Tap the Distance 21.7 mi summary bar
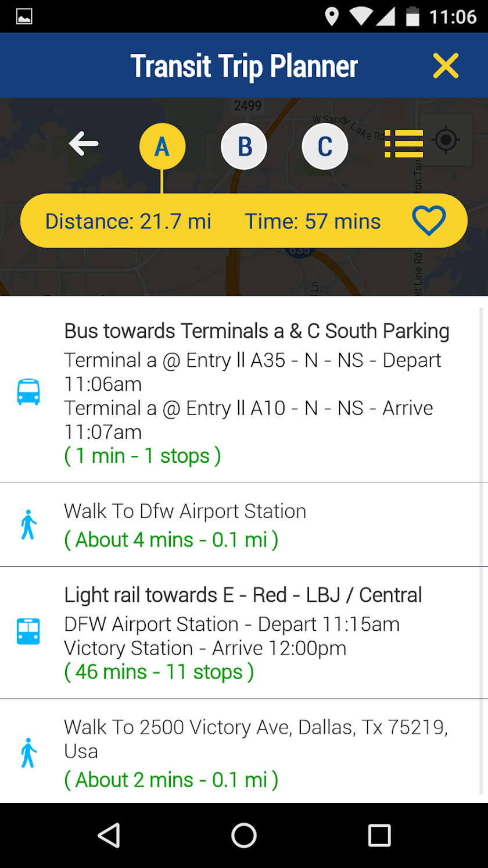 click(244, 221)
